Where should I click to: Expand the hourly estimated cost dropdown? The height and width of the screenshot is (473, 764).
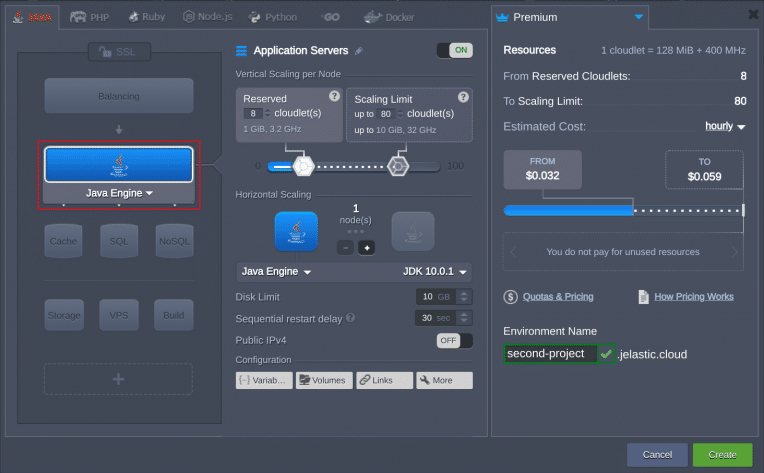pyautogui.click(x=725, y=127)
